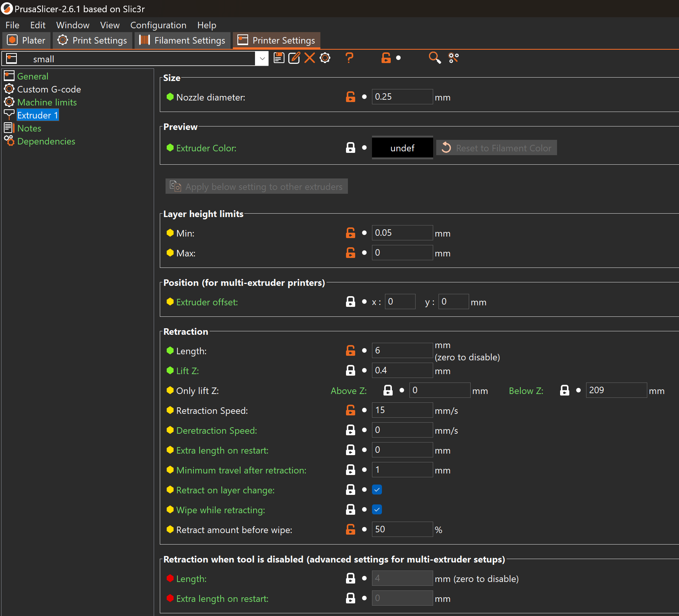This screenshot has width=679, height=616.
Task: Click the unlocked padlock for layer height Min
Action: 351,233
